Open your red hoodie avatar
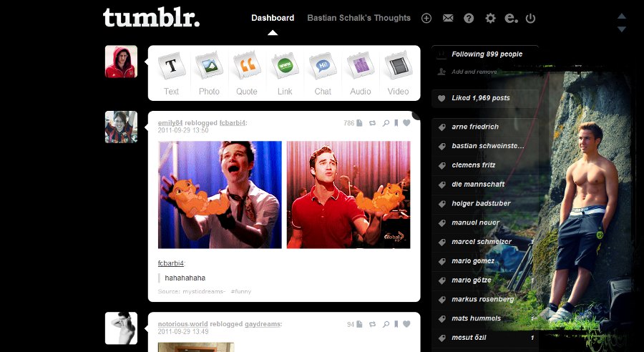This screenshot has height=352, width=644. click(x=121, y=62)
